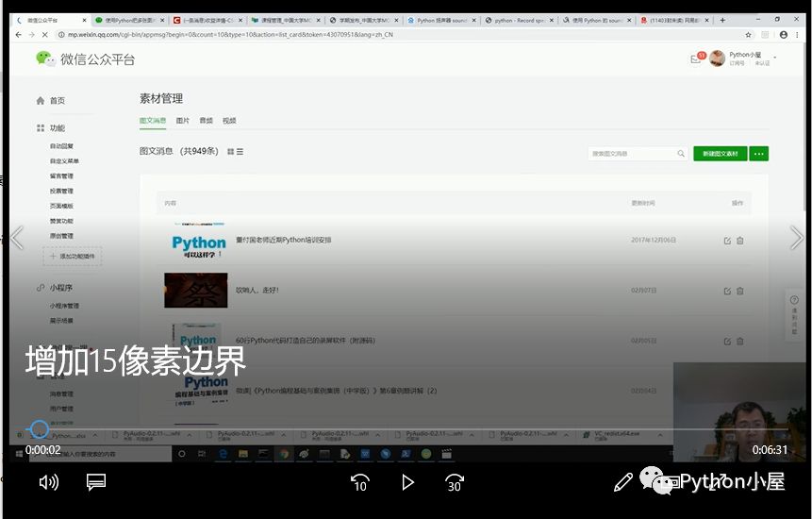
Task: Open the Chrome three-dot menu
Action: [x=798, y=35]
